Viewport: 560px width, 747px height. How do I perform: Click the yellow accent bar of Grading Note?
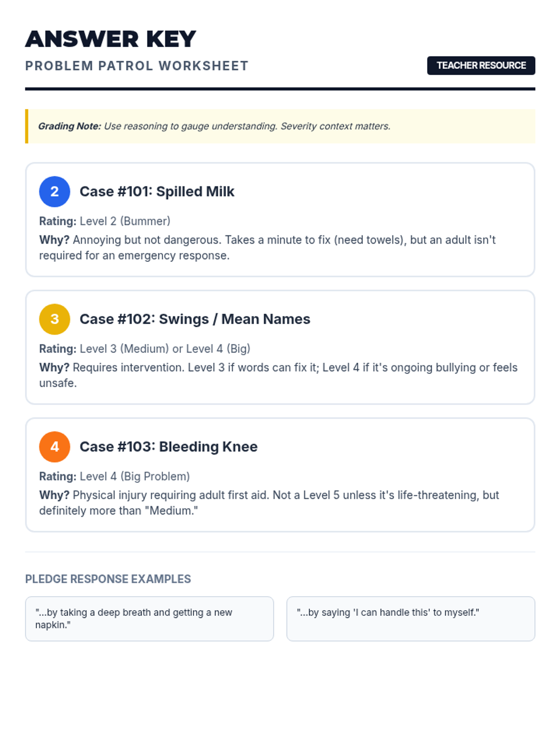click(x=27, y=126)
